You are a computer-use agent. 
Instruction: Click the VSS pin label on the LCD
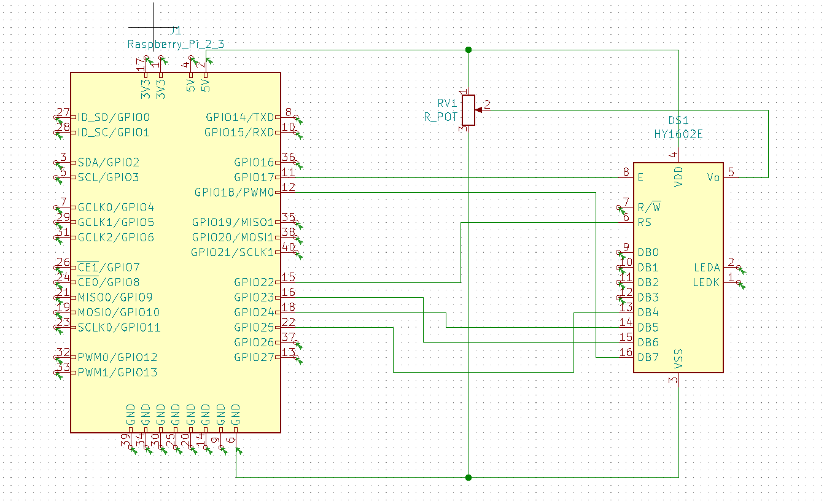tap(678, 358)
